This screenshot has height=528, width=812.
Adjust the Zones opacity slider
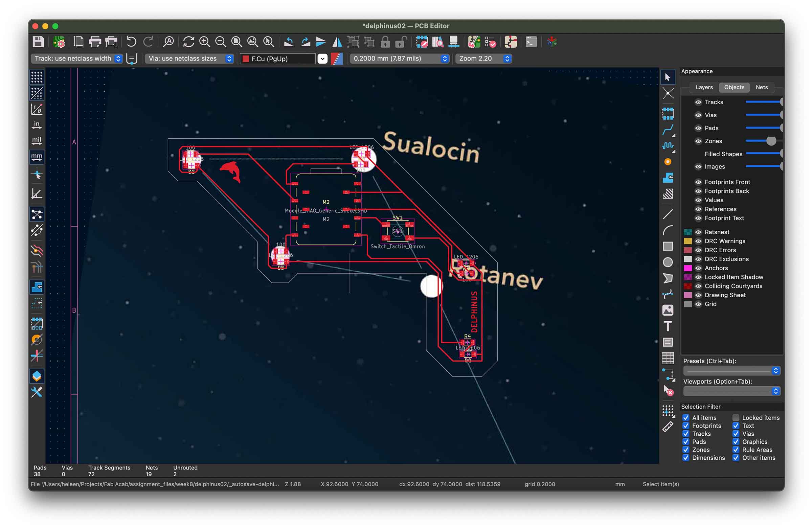click(770, 141)
